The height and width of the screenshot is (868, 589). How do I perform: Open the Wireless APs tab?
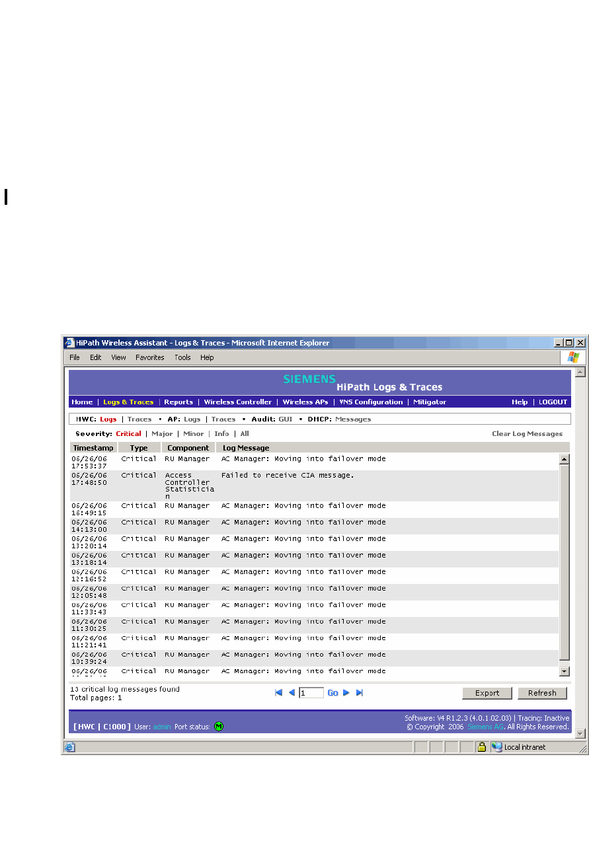coord(305,402)
